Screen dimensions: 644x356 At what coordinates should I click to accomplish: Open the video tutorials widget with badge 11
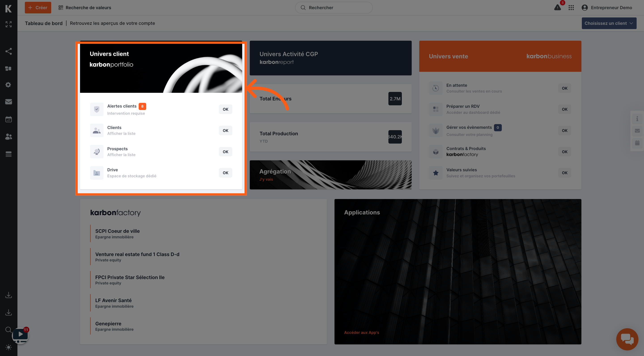[x=20, y=335]
